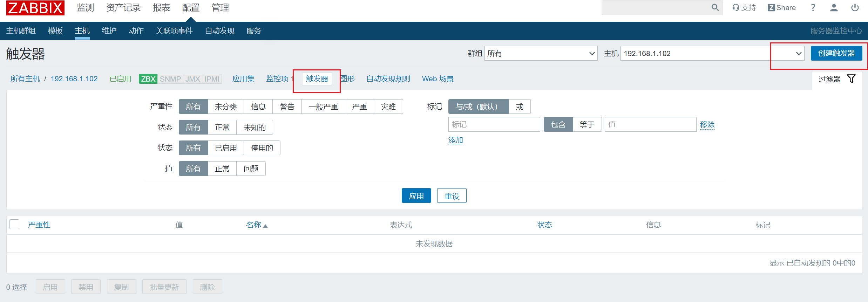Sort by 严重性 column header

click(x=39, y=225)
